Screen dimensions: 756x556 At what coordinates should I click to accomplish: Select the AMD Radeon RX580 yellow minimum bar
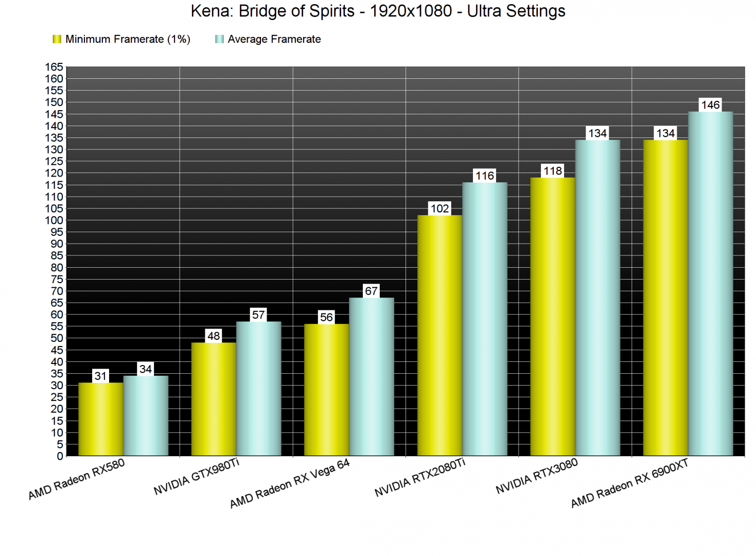pyautogui.click(x=100, y=419)
